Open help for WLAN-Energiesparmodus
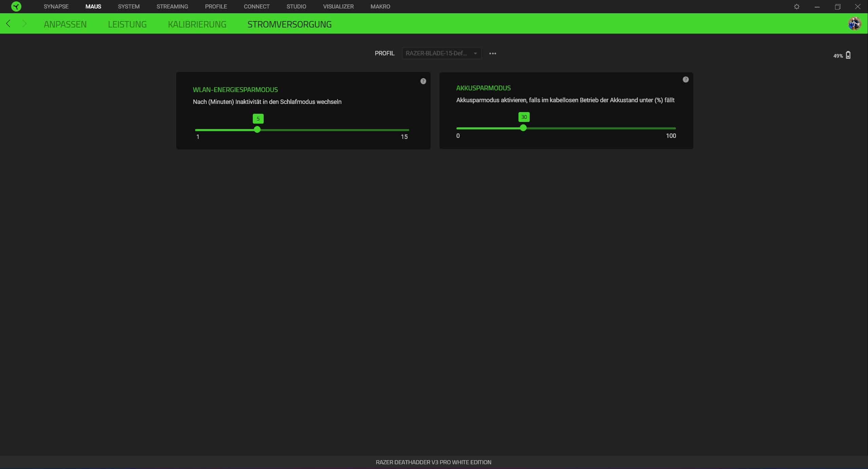This screenshot has height=469, width=868. 423,81
